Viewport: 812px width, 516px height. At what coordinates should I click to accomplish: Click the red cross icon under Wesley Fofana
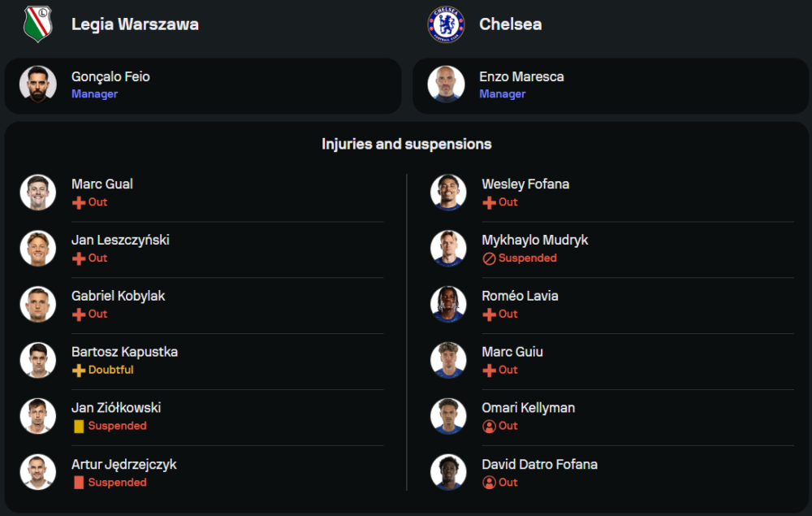tap(489, 202)
